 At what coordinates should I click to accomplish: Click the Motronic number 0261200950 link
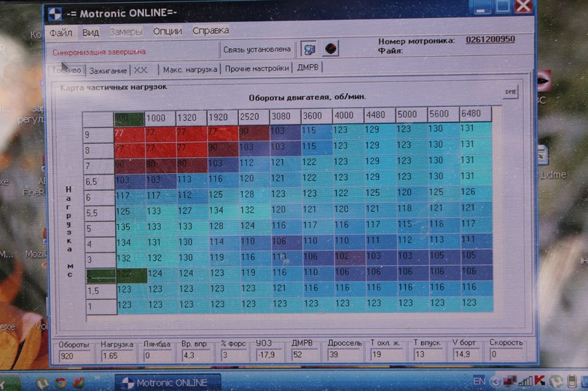[x=490, y=39]
